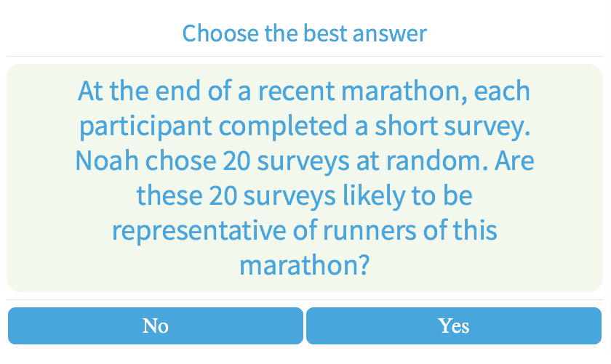Answer that surveys are not representative

[155, 325]
